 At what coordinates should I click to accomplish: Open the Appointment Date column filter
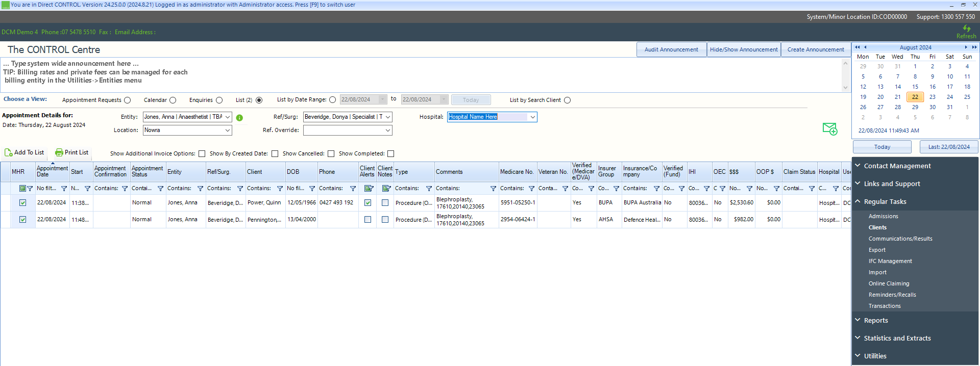click(64, 189)
